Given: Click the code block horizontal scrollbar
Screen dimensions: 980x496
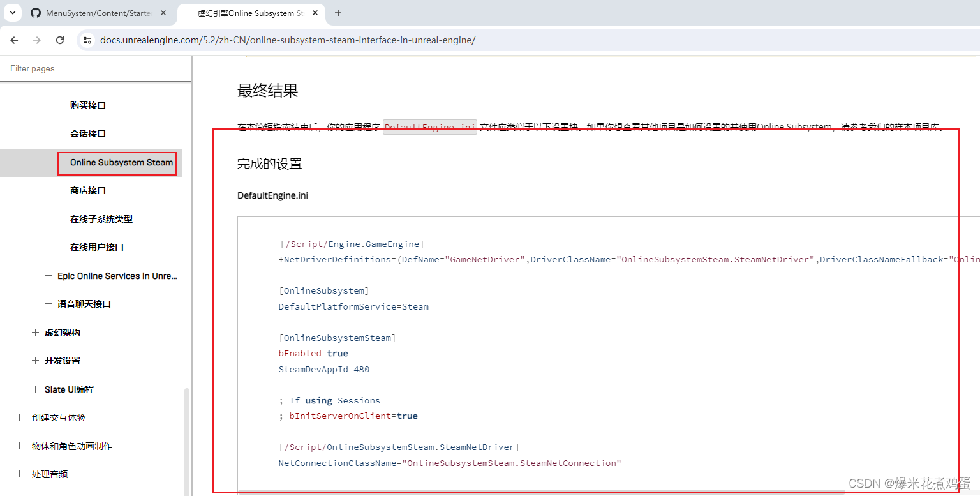Looking at the screenshot, I should coord(541,493).
